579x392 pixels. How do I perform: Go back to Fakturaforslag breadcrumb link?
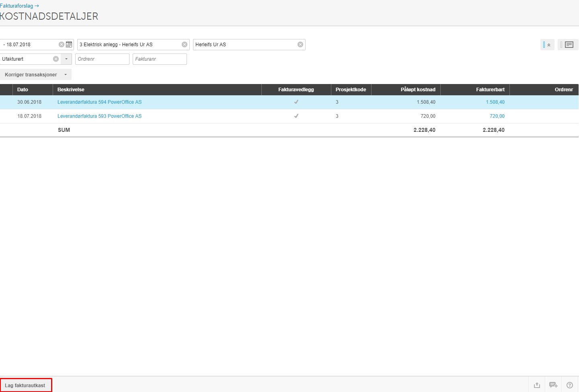click(19, 6)
